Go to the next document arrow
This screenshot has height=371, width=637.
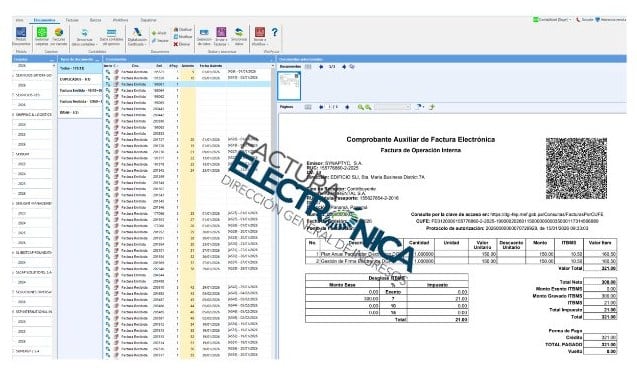click(x=344, y=67)
